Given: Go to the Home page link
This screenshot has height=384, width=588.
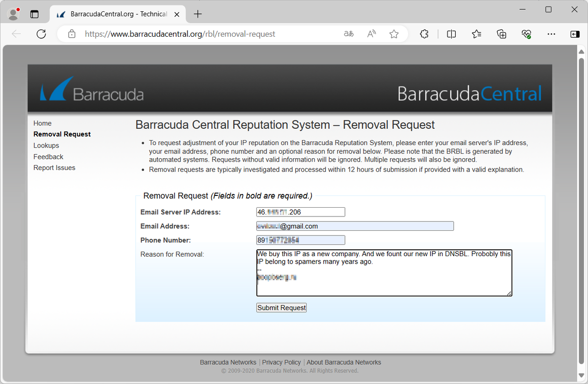Looking at the screenshot, I should [x=43, y=123].
